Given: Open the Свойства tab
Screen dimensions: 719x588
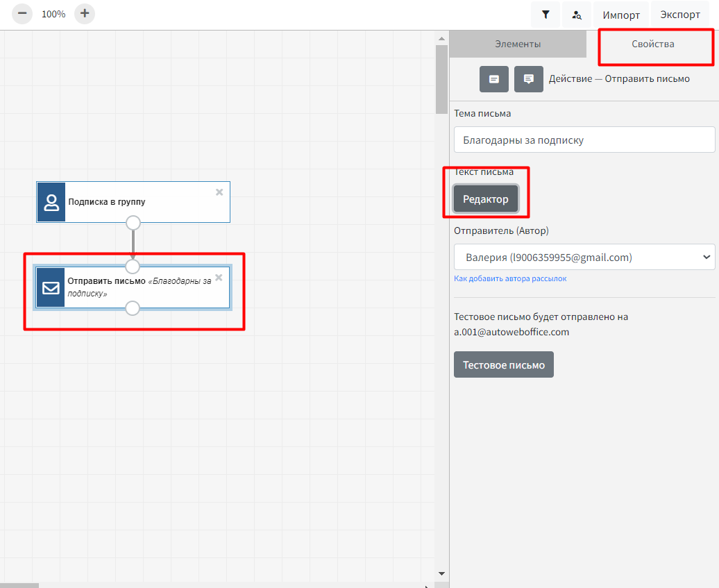Looking at the screenshot, I should pos(652,44).
